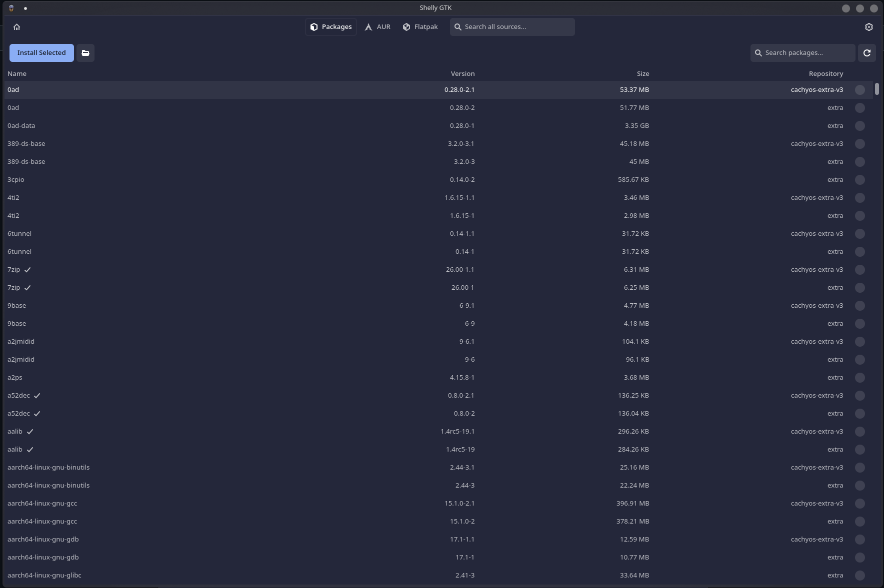This screenshot has height=588, width=884.
Task: Click the installed checkmark beside a52dec 0.8.0-2
Action: (x=37, y=414)
